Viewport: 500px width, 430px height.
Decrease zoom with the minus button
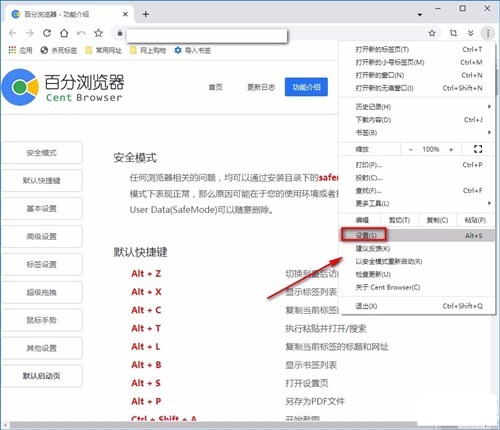click(411, 149)
